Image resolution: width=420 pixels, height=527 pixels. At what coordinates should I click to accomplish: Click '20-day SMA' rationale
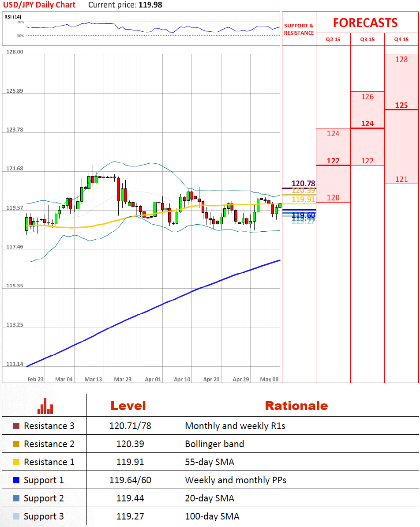pyautogui.click(x=209, y=499)
